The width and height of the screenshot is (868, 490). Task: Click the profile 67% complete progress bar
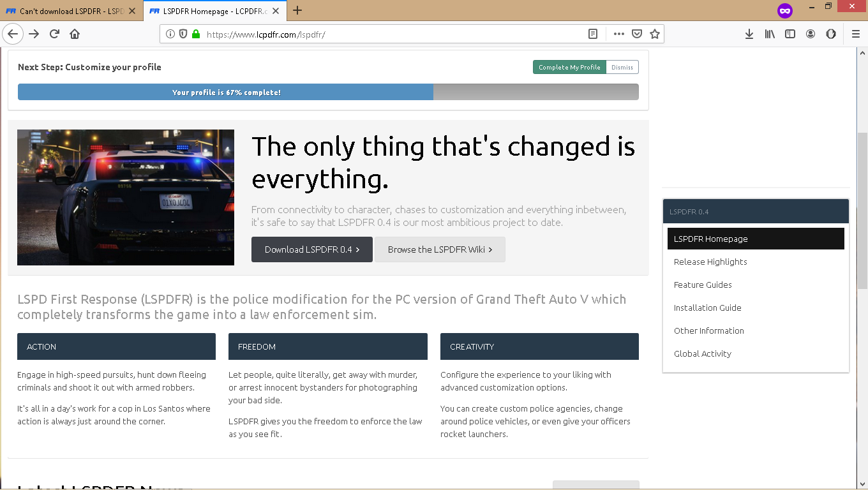click(x=328, y=92)
